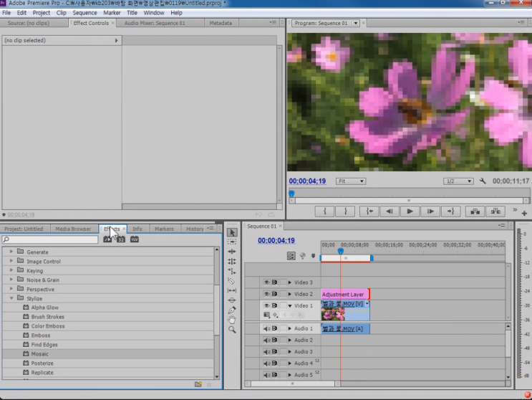This screenshot has width=532, height=400.
Task: Open the Sequence menu
Action: [84, 13]
